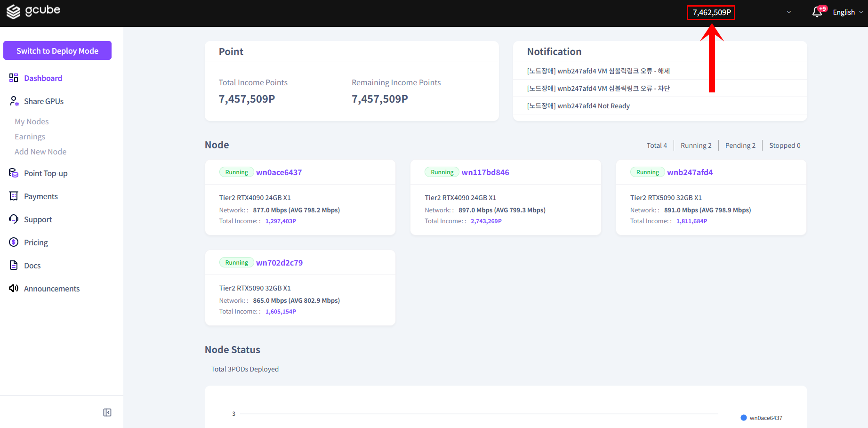
Task: Click 891.0 Mbps network value
Action: [x=707, y=210]
